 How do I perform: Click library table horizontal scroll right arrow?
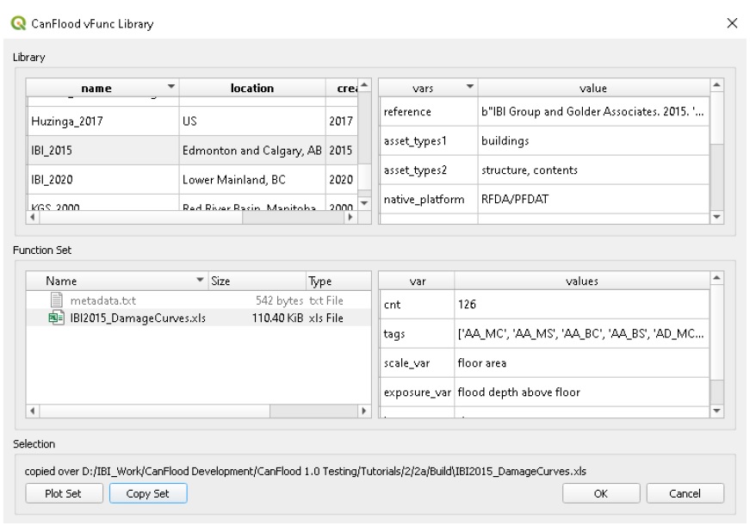350,217
